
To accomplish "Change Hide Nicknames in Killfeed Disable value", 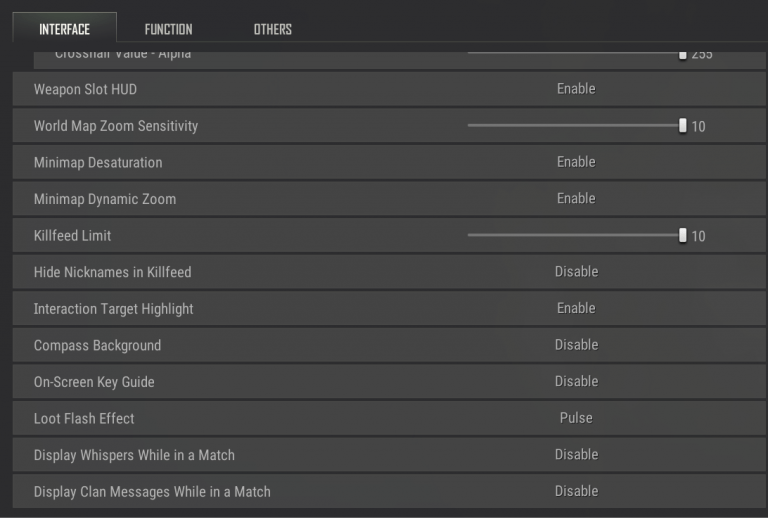I will (x=576, y=272).
